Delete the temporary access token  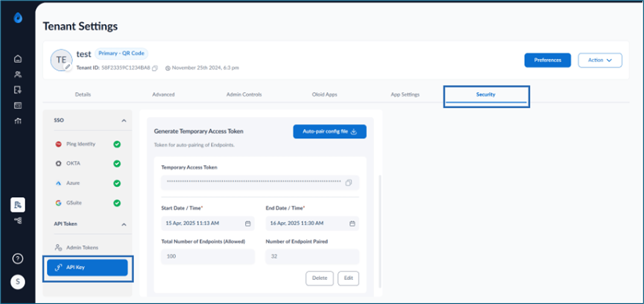[x=319, y=278]
